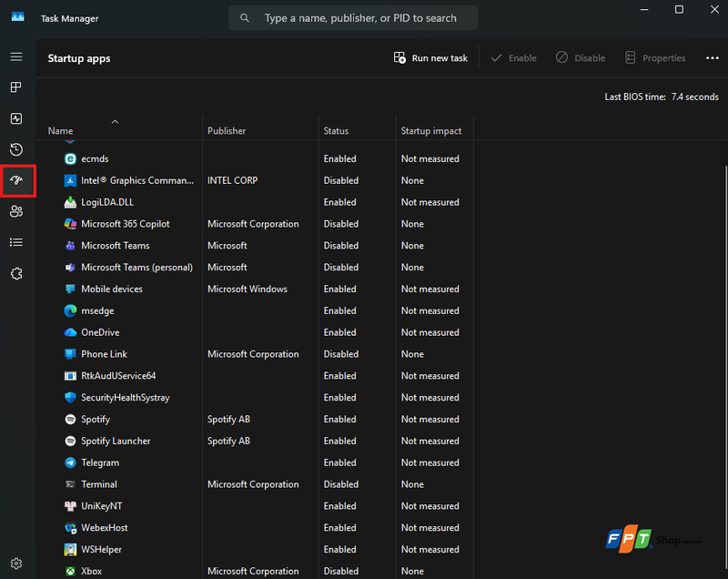Viewport: 728px width, 579px height.
Task: Click the OneDrive cloud icon
Action: (x=70, y=332)
